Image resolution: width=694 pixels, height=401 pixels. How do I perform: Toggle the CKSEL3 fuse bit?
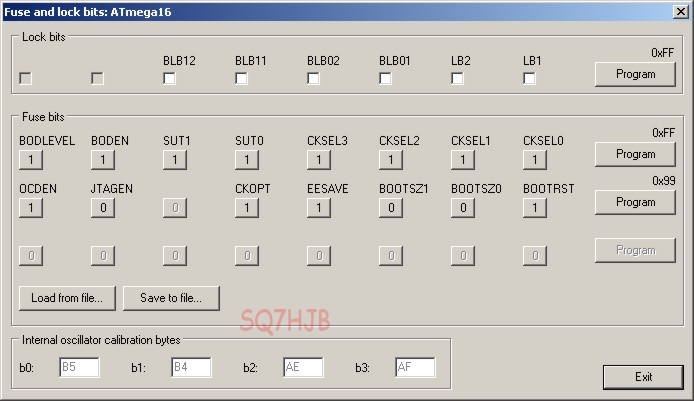[319, 160]
